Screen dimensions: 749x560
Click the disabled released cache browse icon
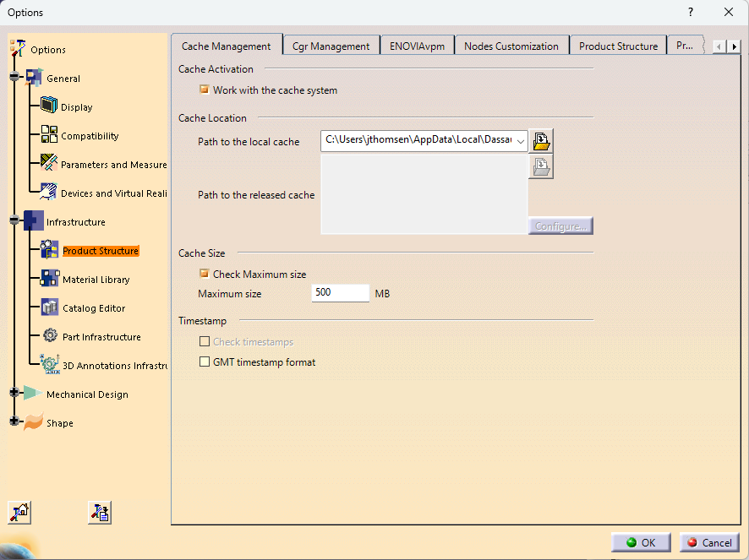click(x=541, y=166)
